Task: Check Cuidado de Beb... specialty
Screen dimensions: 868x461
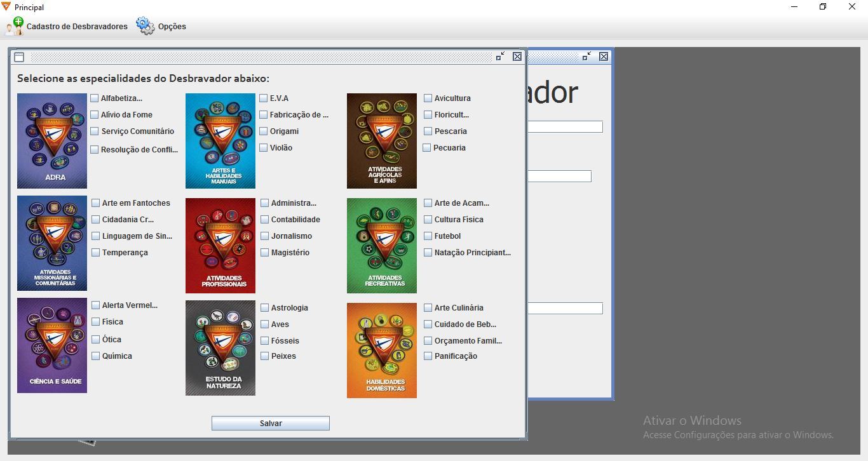Action: 428,324
